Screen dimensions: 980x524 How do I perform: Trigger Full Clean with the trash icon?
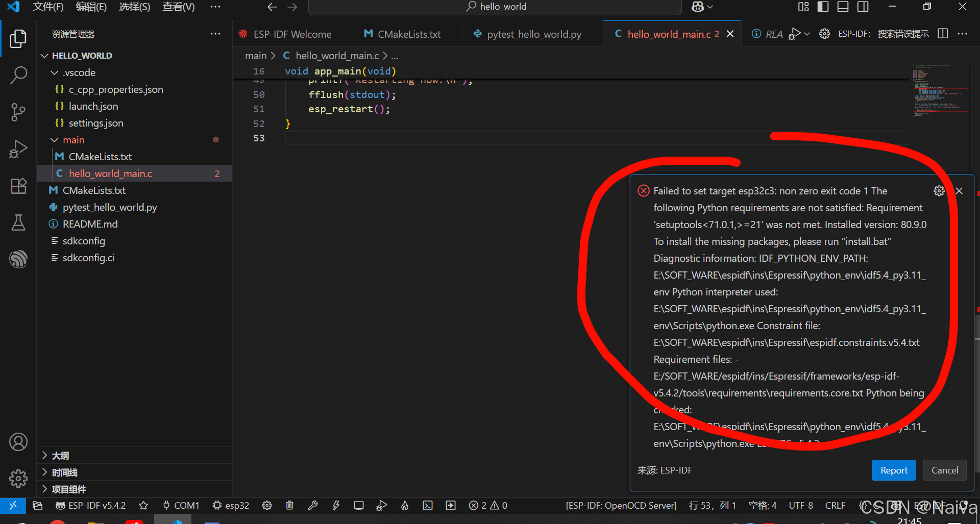point(289,505)
